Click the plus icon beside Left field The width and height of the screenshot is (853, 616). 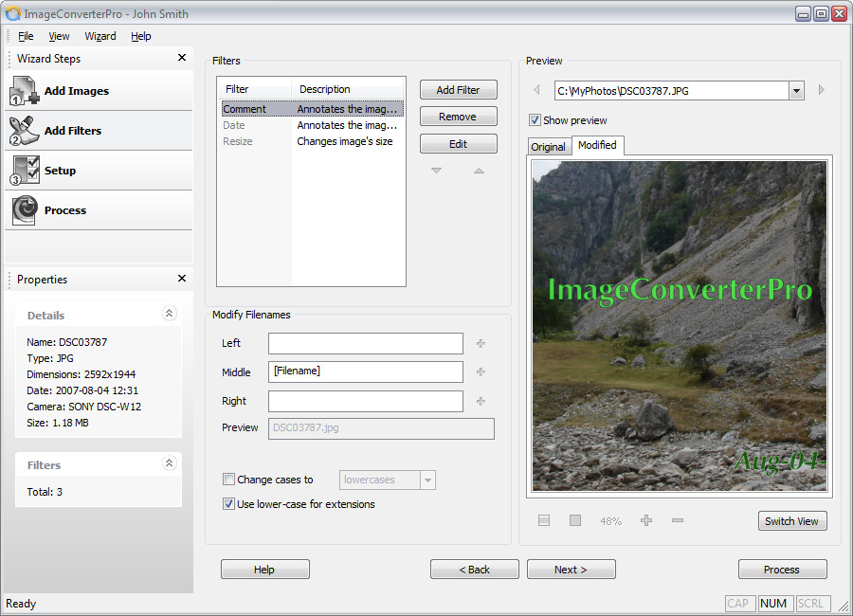(481, 343)
